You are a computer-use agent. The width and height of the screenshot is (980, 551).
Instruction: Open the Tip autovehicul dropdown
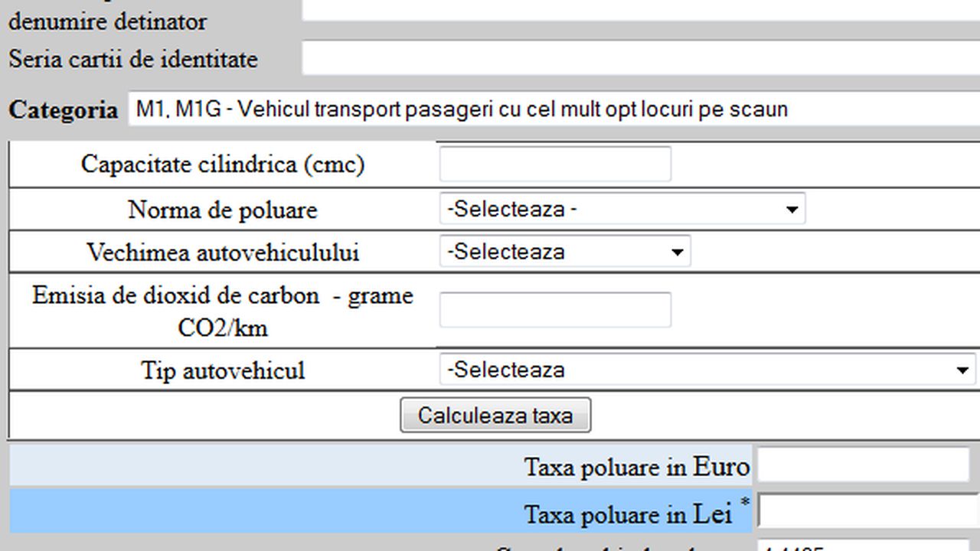(704, 370)
